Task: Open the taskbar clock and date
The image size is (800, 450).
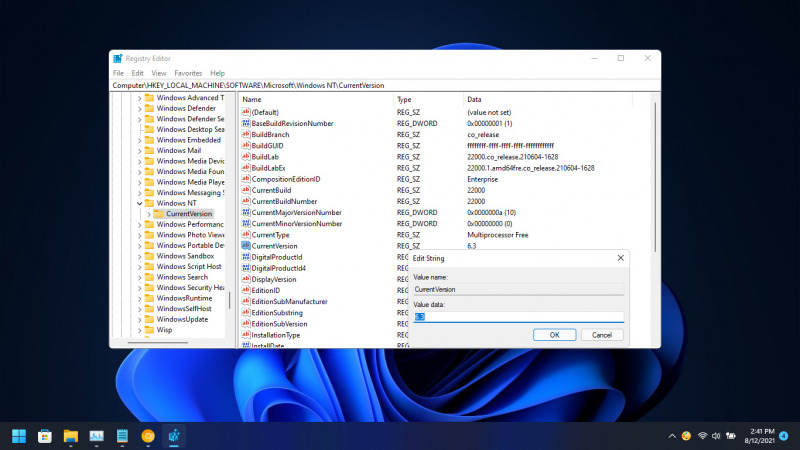Action: click(x=760, y=436)
